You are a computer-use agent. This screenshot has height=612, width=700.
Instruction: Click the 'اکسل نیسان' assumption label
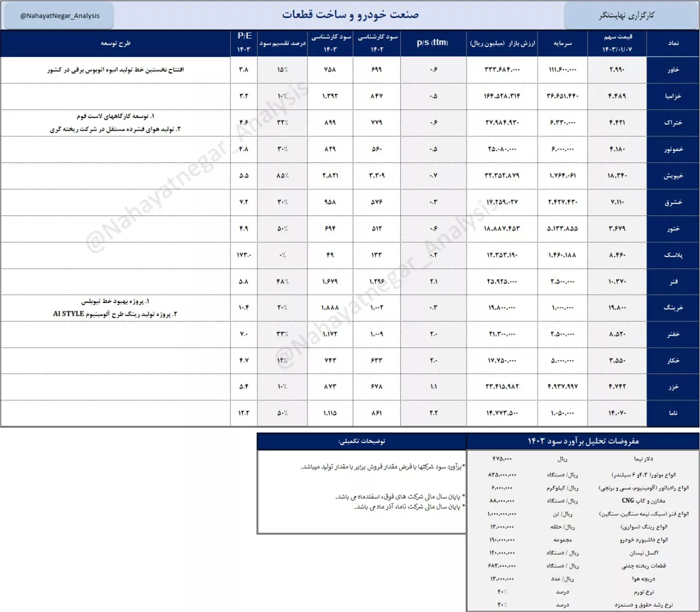pyautogui.click(x=643, y=553)
